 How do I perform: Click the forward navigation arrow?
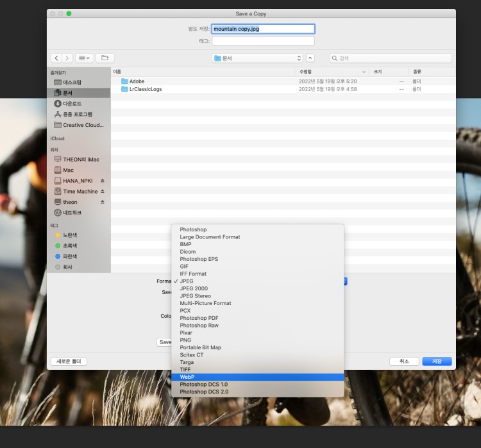coord(67,58)
